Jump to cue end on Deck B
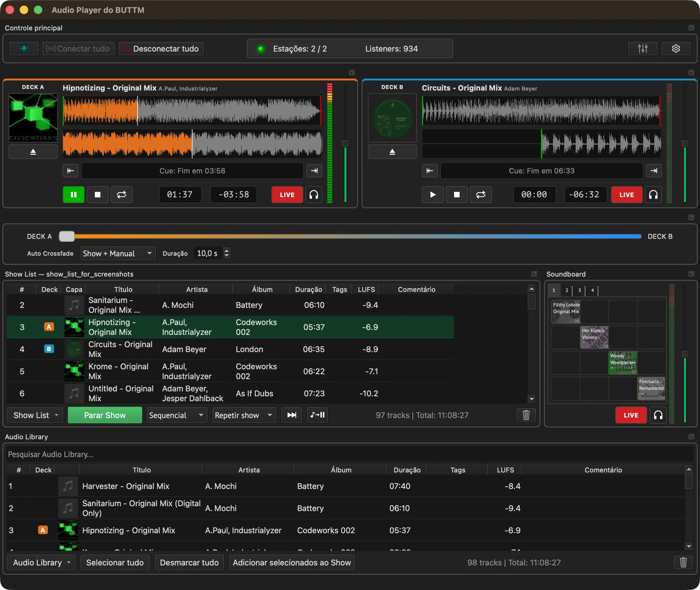The height and width of the screenshot is (590, 700). (x=654, y=171)
